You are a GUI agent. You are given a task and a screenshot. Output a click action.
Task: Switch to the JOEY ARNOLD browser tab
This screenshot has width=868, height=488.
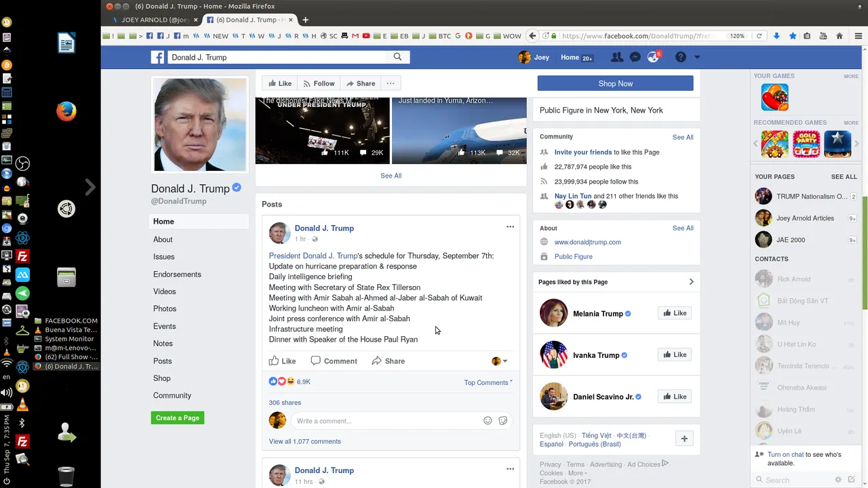pos(154,20)
